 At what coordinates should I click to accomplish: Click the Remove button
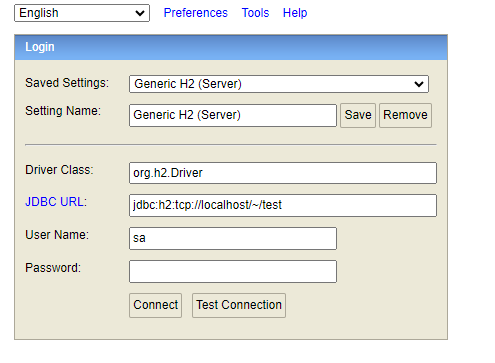pyautogui.click(x=405, y=115)
